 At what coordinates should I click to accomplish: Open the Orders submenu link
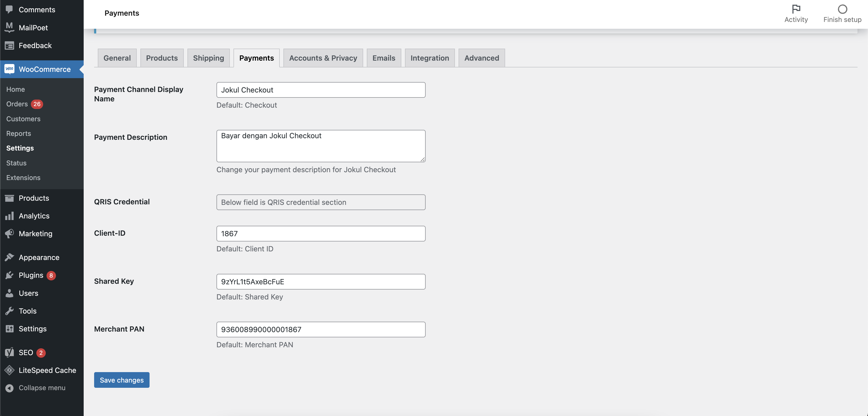17,104
